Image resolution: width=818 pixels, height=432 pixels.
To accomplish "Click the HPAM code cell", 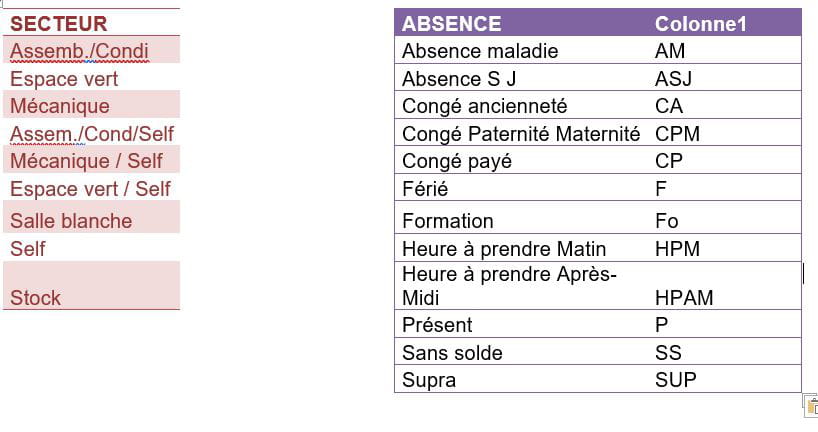I will [725, 286].
